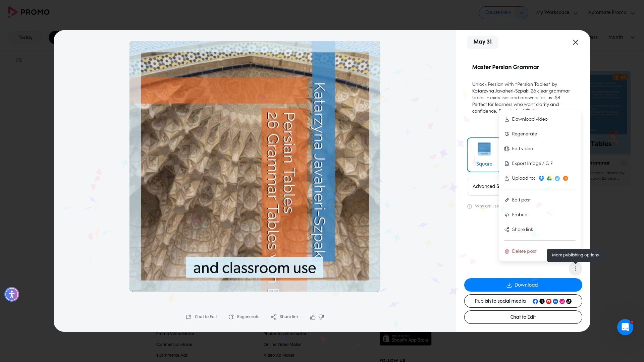Click the Today button in calendar

(25, 38)
